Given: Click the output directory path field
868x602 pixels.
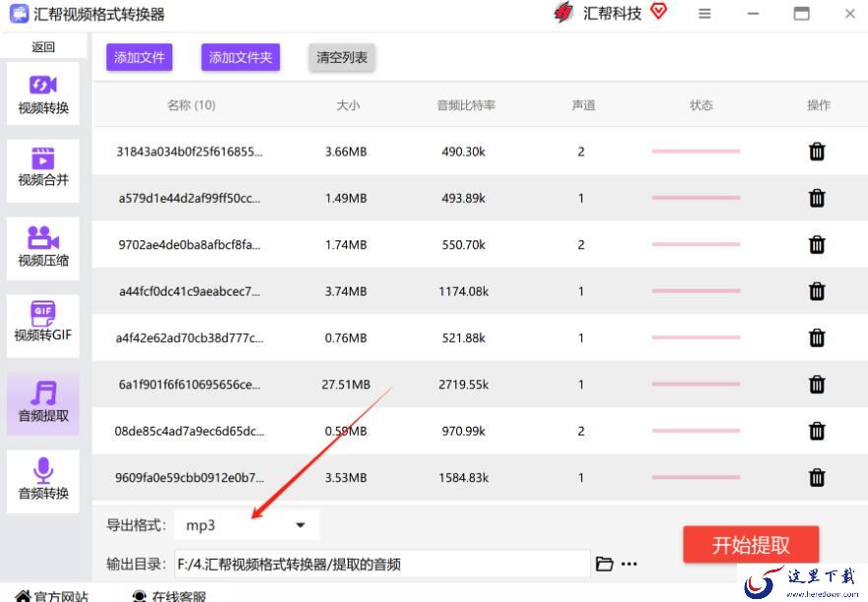Looking at the screenshot, I should [382, 564].
